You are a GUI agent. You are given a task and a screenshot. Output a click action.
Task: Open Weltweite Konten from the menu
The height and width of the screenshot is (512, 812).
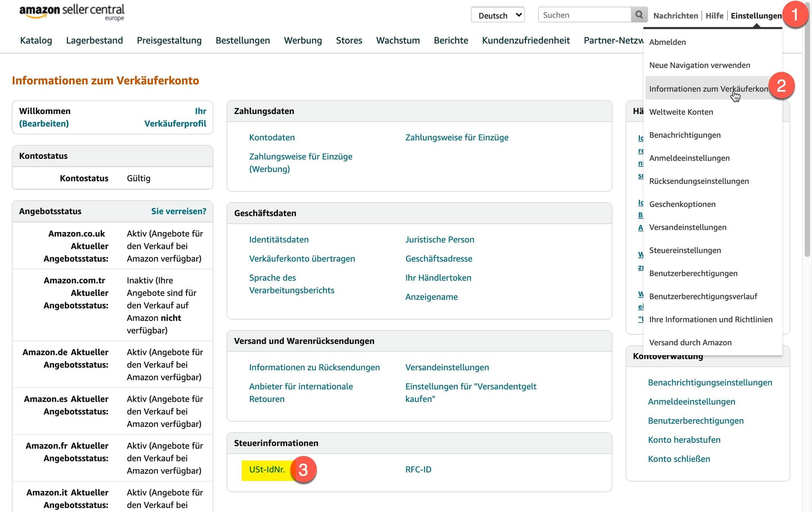pyautogui.click(x=681, y=112)
